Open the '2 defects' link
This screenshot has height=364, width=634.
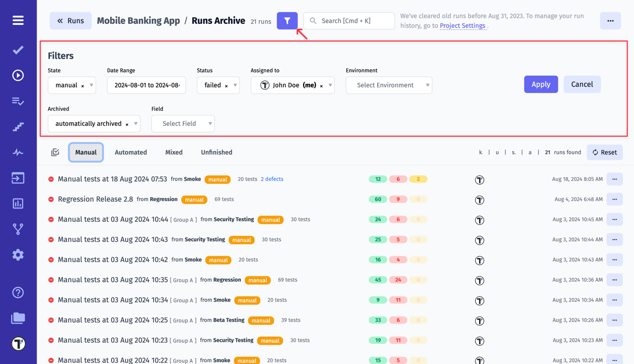pyautogui.click(x=272, y=179)
